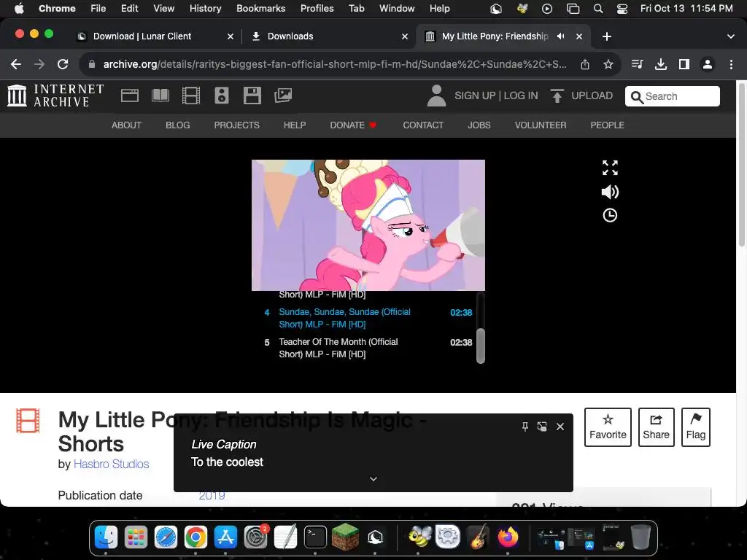Close the Live Caption box
The height and width of the screenshot is (560, 747).
560,427
